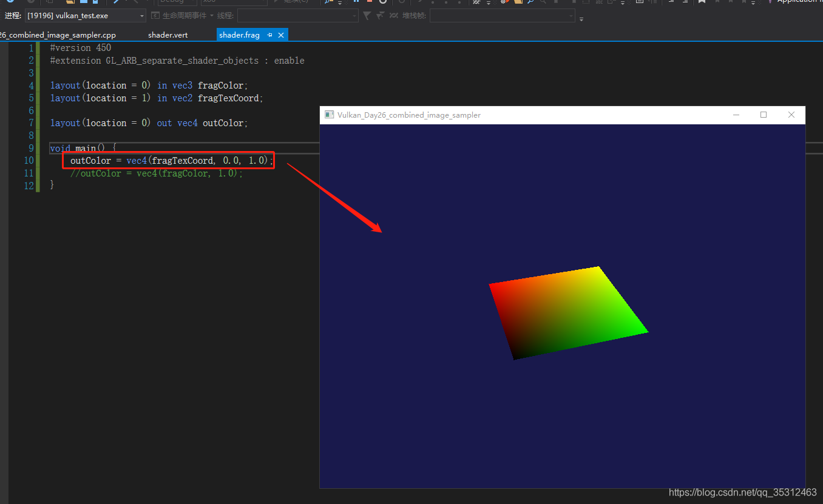Click the Vulkan window's title bar app icon

tap(329, 115)
